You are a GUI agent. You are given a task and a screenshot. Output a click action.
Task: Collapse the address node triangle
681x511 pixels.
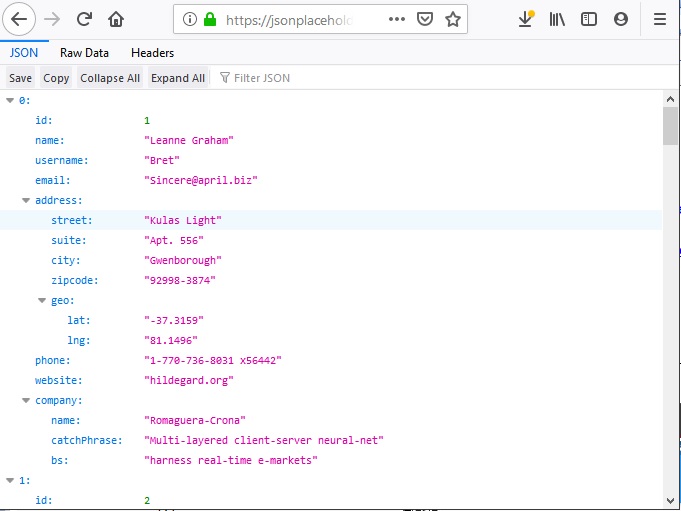point(26,201)
